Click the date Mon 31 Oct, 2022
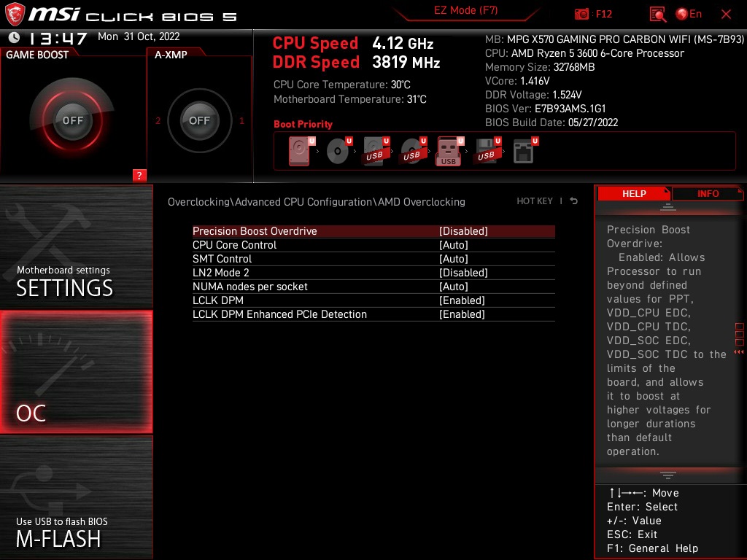The width and height of the screenshot is (747, 560). 139,36
